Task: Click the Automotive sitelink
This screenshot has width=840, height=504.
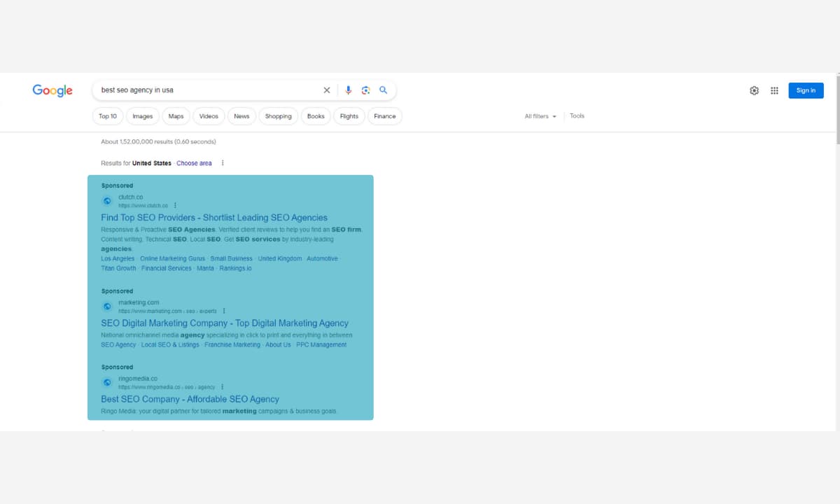Action: [x=322, y=258]
